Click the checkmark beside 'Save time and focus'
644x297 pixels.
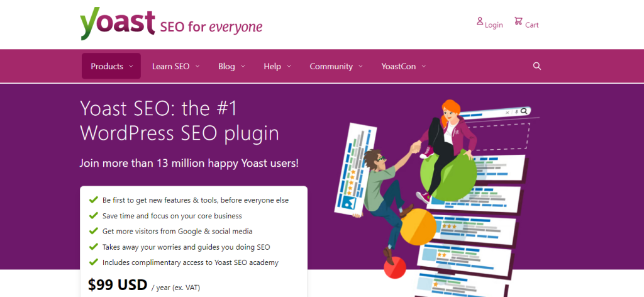93,215
